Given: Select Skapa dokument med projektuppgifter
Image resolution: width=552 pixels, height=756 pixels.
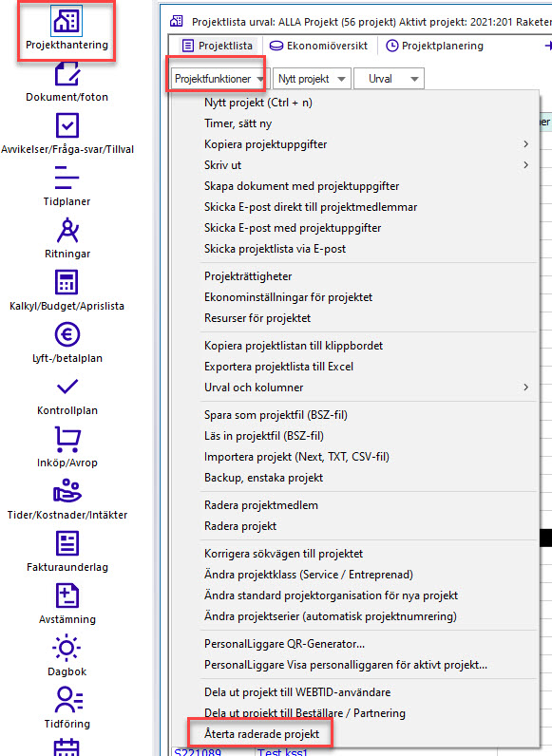Looking at the screenshot, I should [x=301, y=186].
